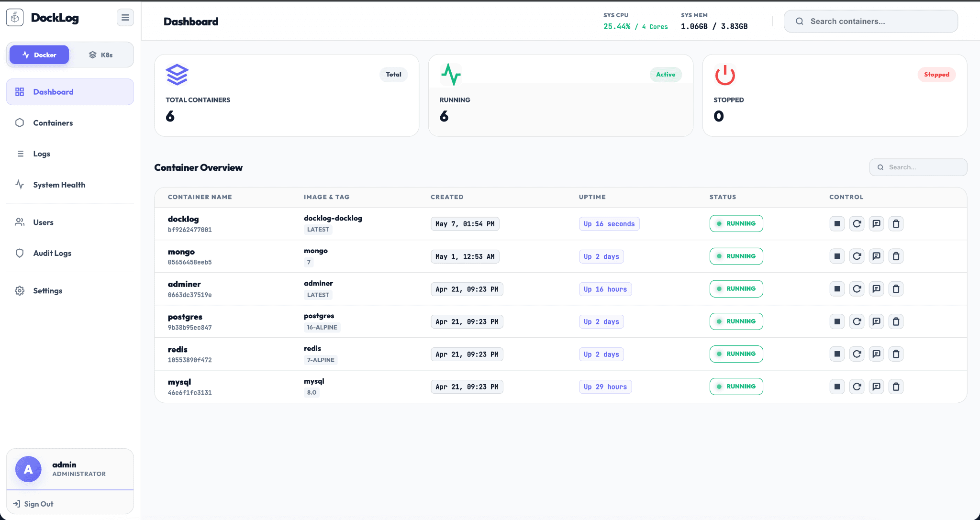The image size is (980, 520).
Task: Click the 'May 1, 12:53 AM' created date
Action: (465, 256)
